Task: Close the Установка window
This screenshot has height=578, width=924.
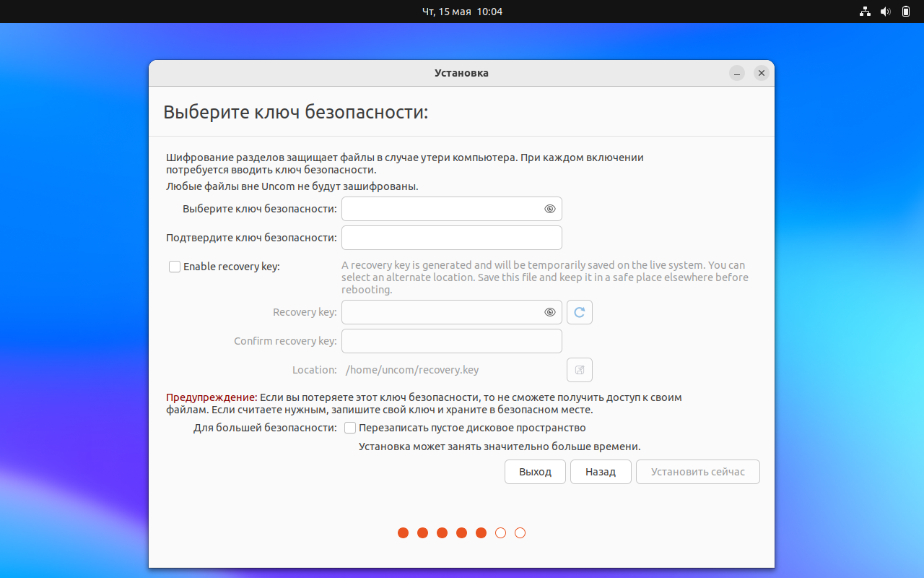Action: coord(761,73)
